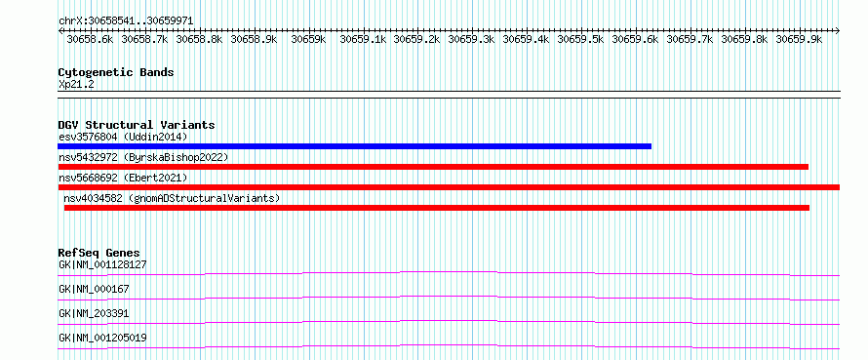Click the GK|NM_001205019 transcript label
Image resolution: width=868 pixels, height=360 pixels.
click(x=103, y=338)
